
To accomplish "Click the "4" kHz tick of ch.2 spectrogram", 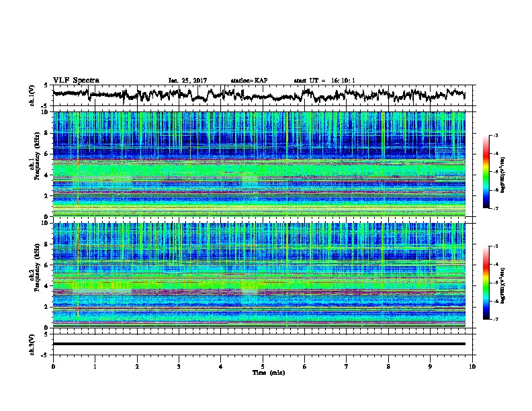I will tap(47, 286).
